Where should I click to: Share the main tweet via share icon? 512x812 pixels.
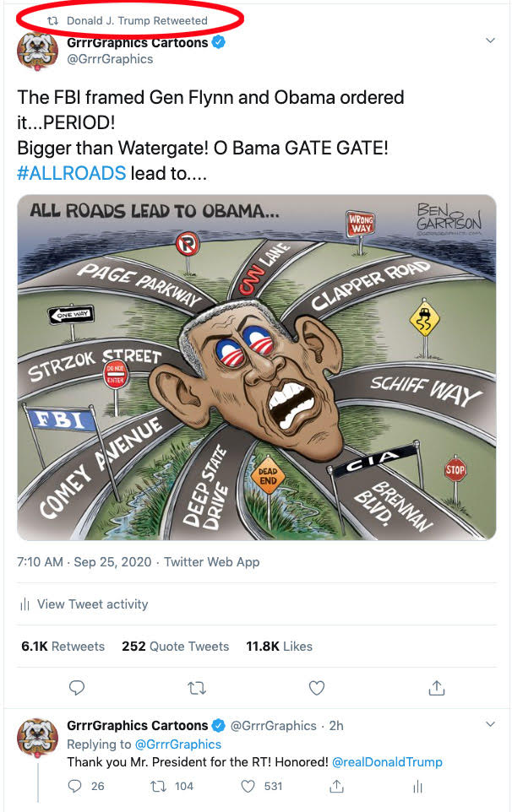[x=437, y=688]
